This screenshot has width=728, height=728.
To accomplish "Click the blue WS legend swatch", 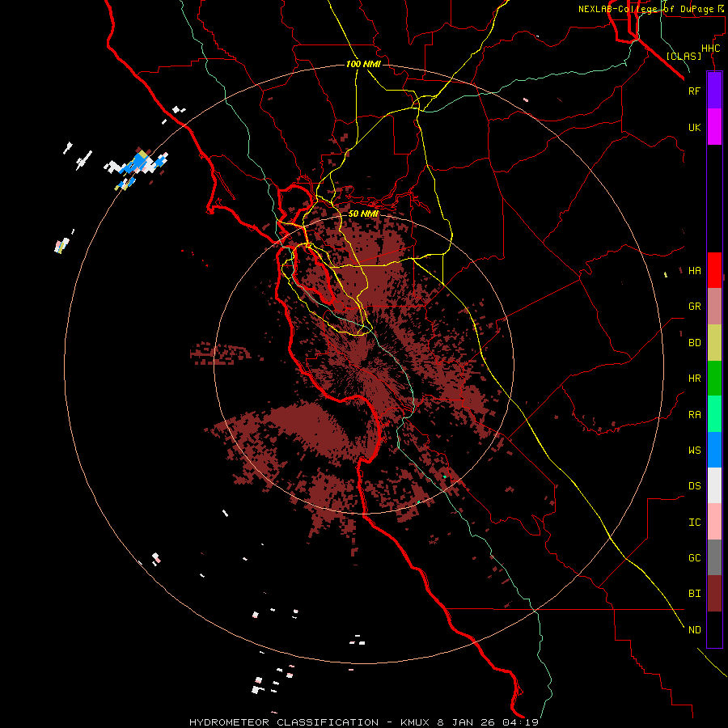I will [x=714, y=450].
